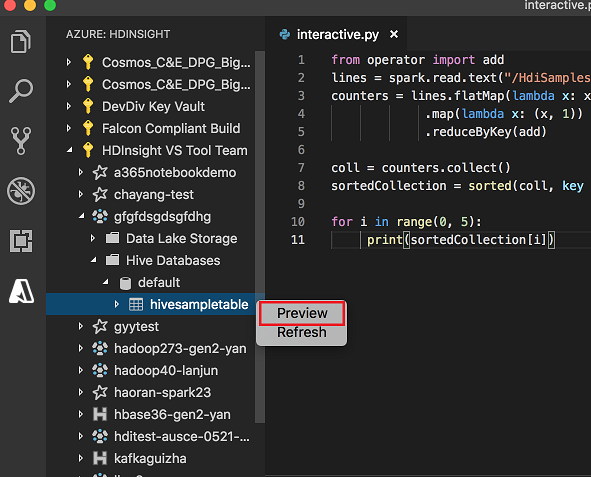Click H icon beside kafkaguizha
This screenshot has height=477, width=591.
pyautogui.click(x=100, y=458)
